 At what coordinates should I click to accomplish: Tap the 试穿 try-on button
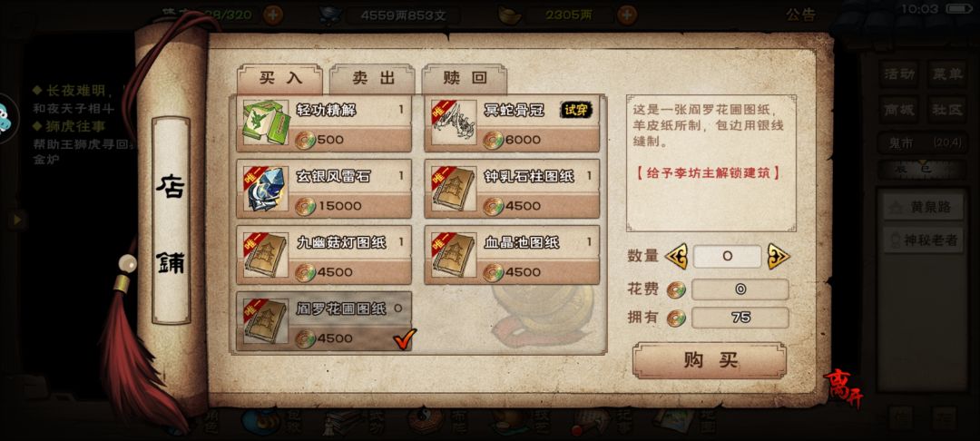pyautogui.click(x=575, y=111)
